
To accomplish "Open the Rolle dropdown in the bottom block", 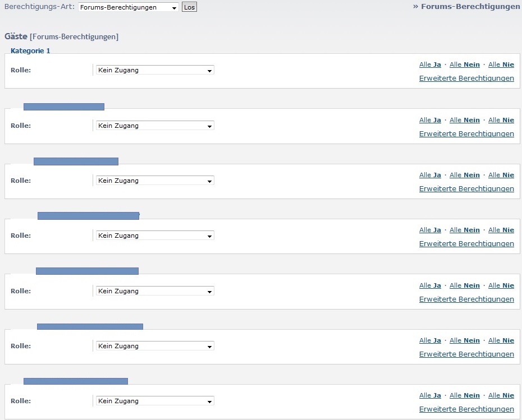I will pos(154,401).
